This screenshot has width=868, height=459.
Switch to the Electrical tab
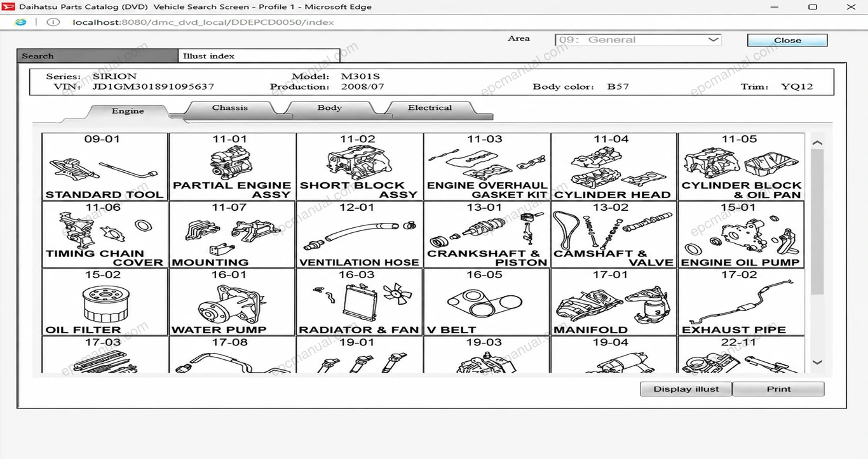click(430, 108)
